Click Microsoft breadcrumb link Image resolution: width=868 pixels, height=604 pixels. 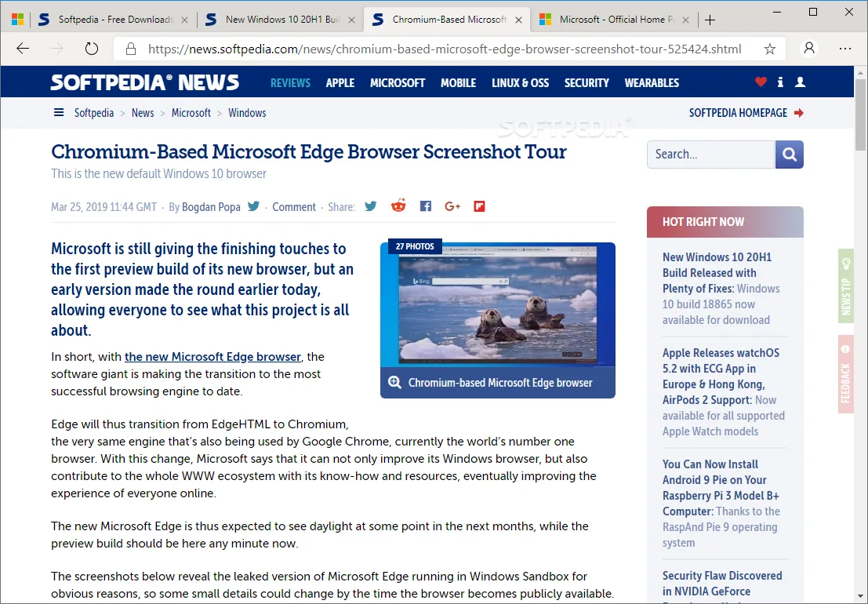click(x=191, y=113)
